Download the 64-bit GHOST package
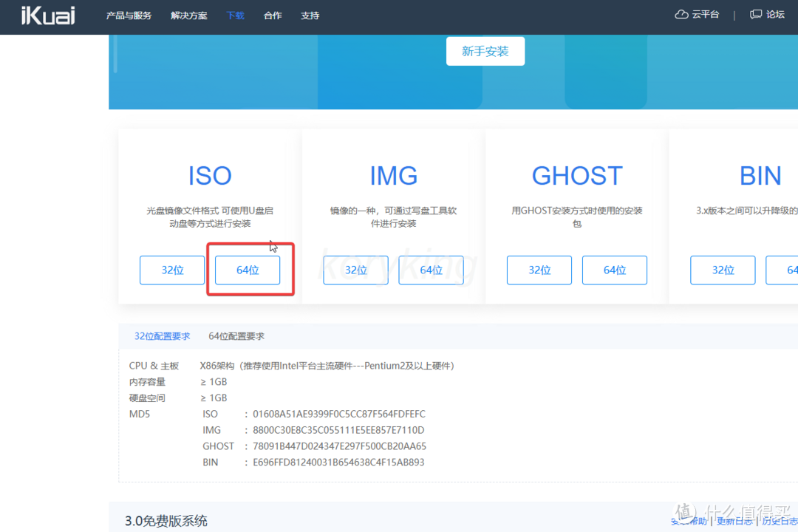 coord(615,270)
